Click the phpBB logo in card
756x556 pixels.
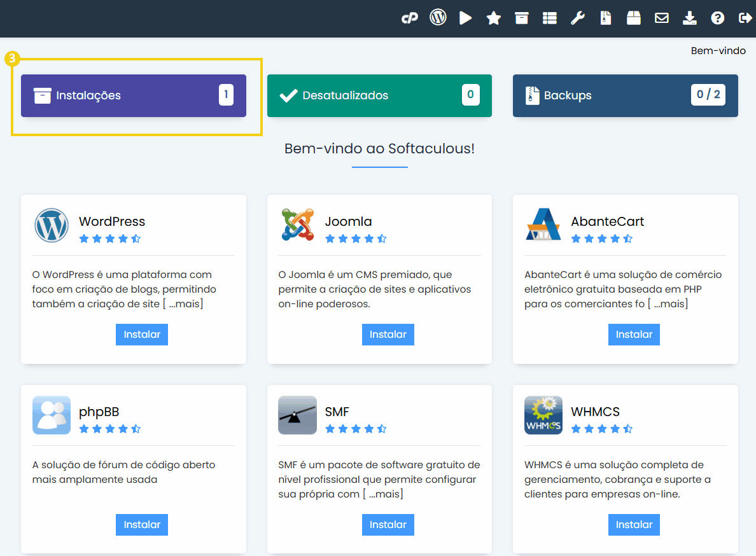(x=52, y=415)
